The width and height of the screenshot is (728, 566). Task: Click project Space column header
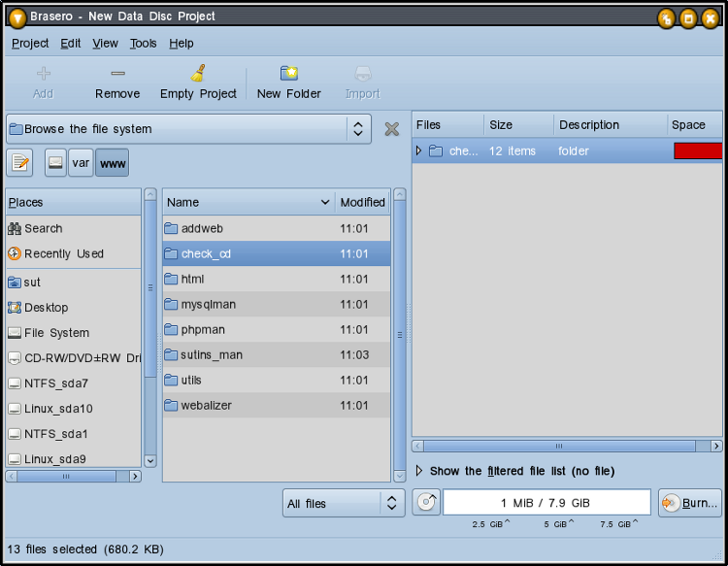(x=695, y=125)
